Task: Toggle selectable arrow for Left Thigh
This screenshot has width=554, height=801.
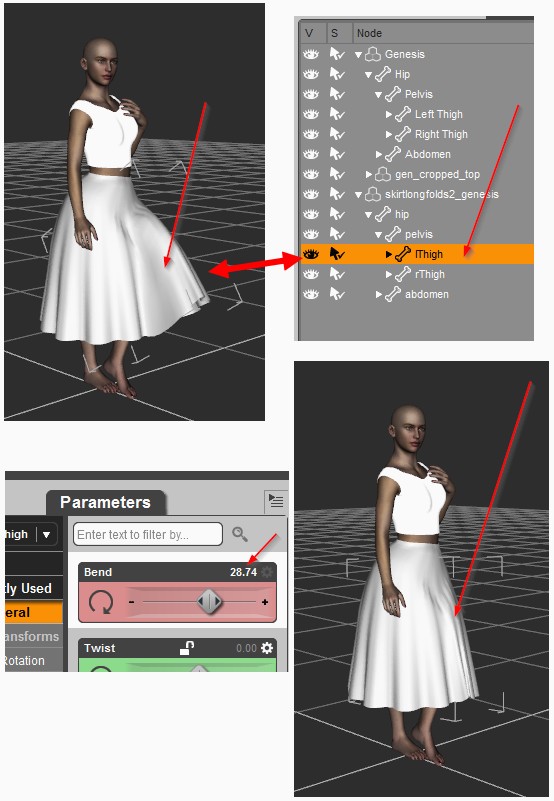Action: tap(337, 114)
